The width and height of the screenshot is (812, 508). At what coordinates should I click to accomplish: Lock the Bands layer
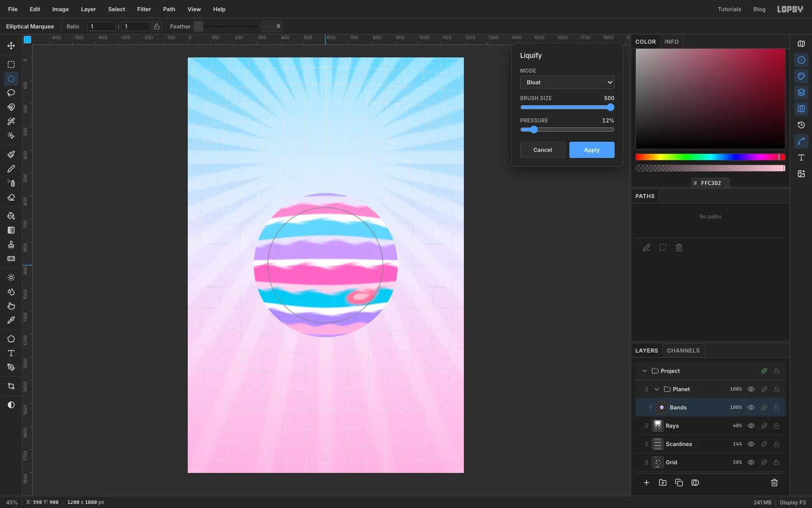tap(776, 407)
